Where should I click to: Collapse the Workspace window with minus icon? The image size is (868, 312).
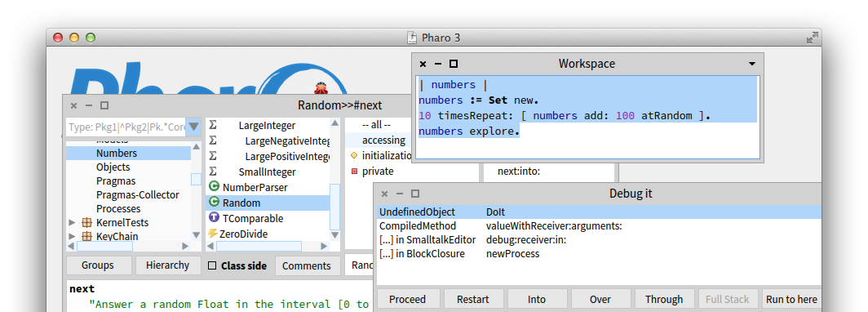(x=438, y=64)
